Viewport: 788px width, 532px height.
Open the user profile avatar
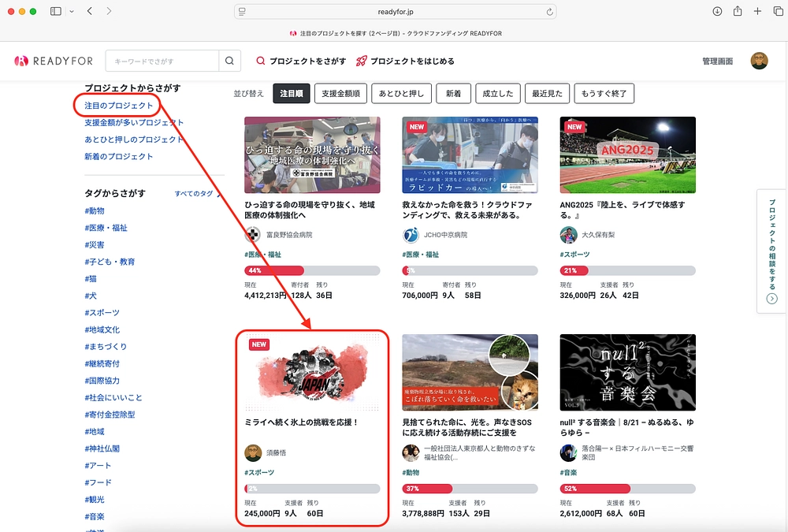pos(759,61)
